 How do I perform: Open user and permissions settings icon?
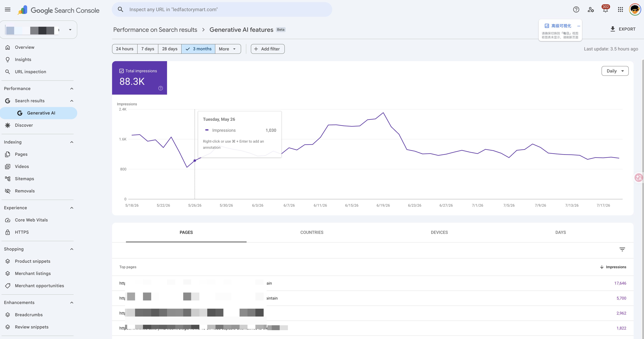point(591,9)
